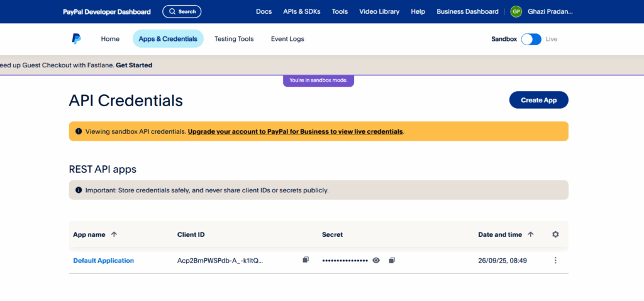Switch to the Testing Tools tab

(234, 39)
